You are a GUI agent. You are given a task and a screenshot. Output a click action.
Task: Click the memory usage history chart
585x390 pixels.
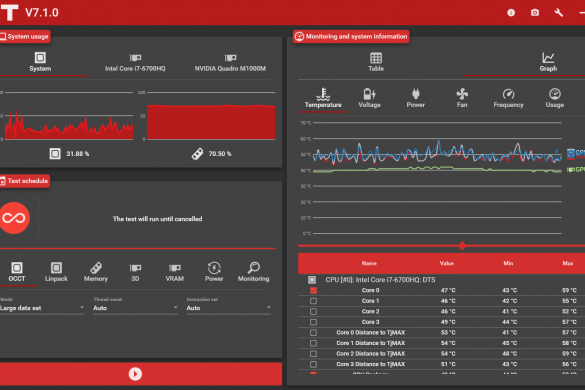pos(211,116)
